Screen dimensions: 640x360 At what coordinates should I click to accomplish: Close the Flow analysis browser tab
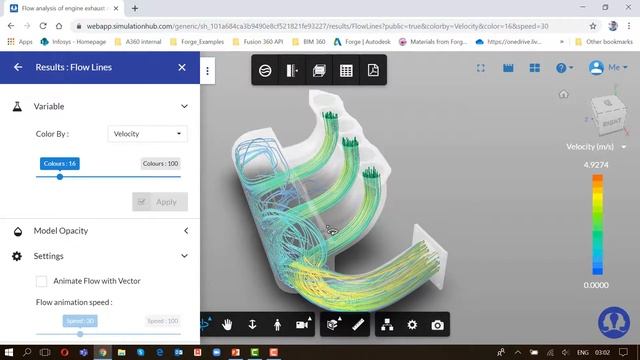point(116,8)
